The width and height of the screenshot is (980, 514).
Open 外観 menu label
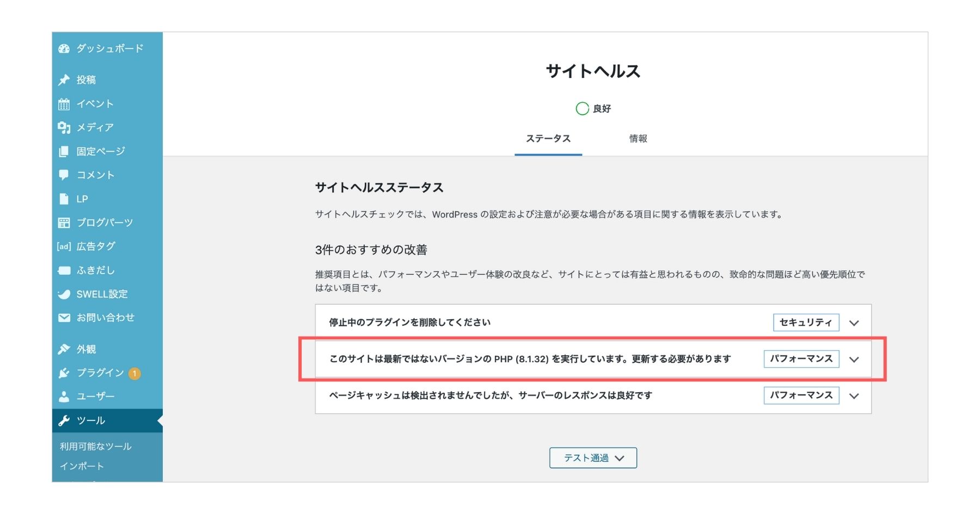(86, 349)
